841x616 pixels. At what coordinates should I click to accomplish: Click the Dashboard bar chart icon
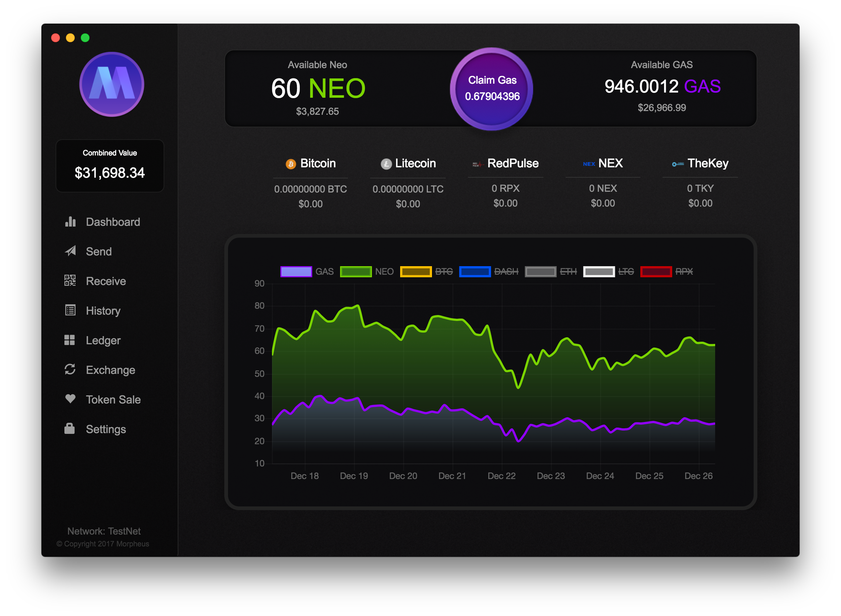pos(70,222)
